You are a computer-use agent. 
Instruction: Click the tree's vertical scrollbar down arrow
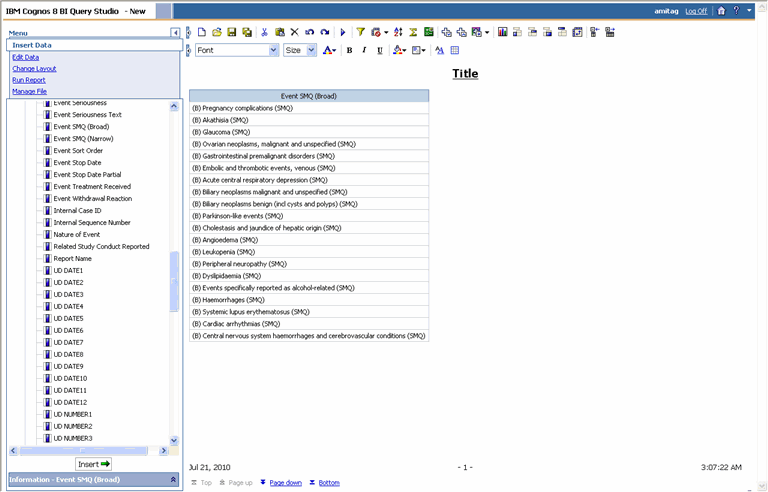174,441
